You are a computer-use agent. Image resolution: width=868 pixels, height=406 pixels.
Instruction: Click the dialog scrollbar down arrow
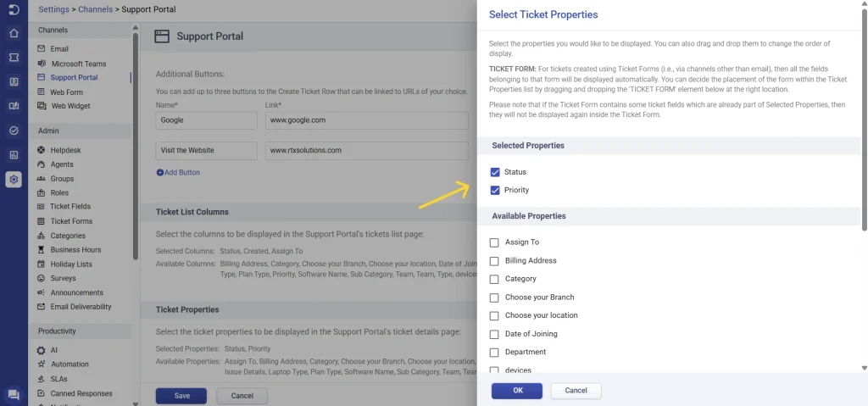864,368
